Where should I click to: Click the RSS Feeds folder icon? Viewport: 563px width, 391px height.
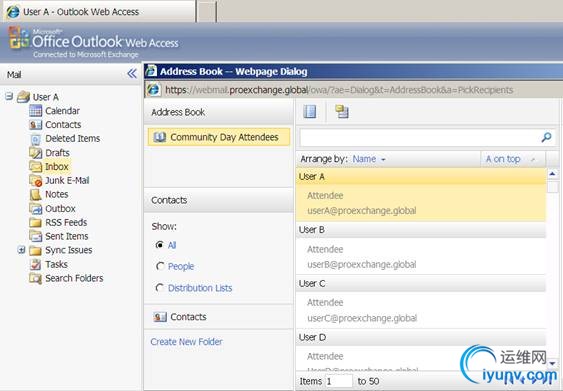click(35, 222)
